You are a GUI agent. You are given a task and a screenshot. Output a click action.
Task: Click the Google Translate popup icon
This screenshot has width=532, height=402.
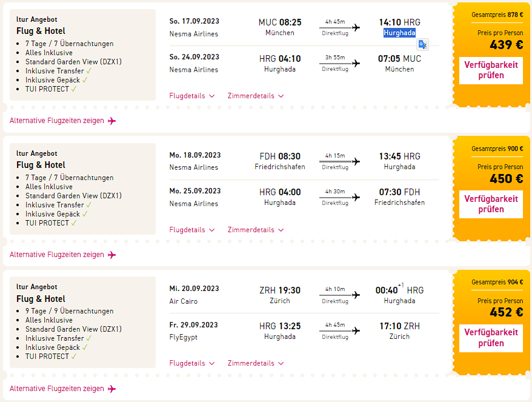422,44
